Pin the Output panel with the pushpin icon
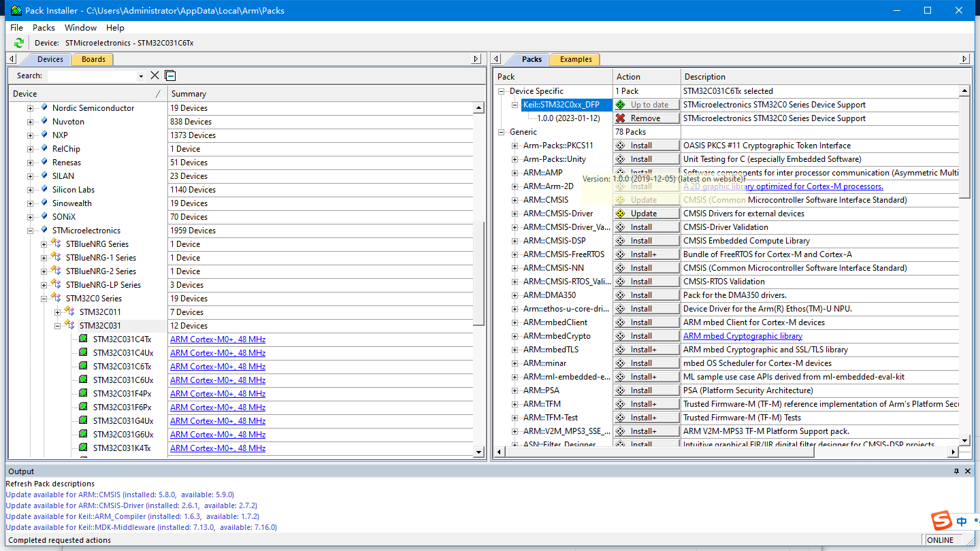Viewport: 980px width, 551px height. [956, 471]
